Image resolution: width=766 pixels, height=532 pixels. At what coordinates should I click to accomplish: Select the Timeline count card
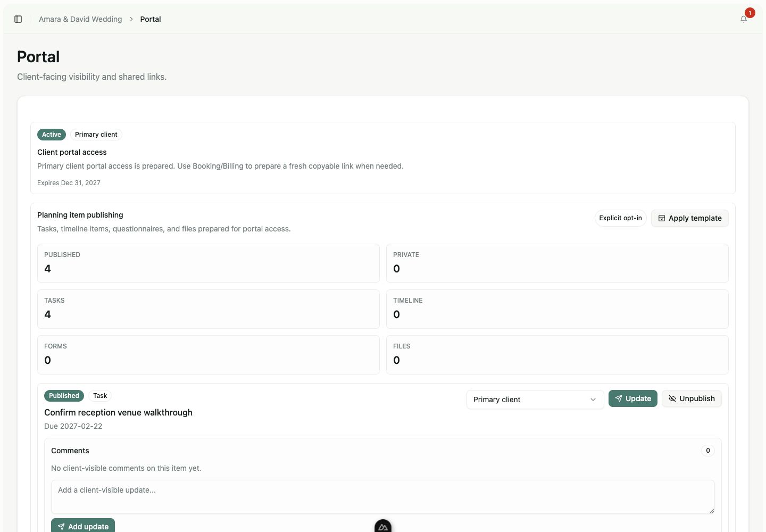click(x=557, y=309)
